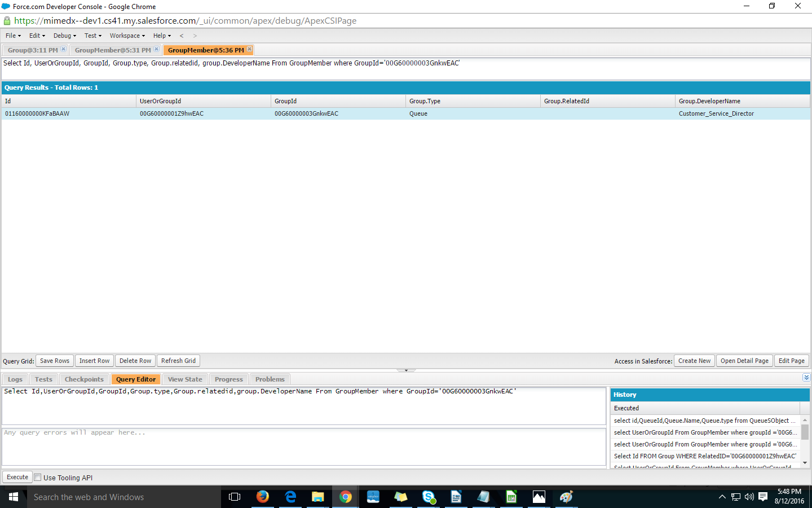Image resolution: width=812 pixels, height=508 pixels.
Task: Open the Salesforce app on taskbar
Action: [x=373, y=497]
